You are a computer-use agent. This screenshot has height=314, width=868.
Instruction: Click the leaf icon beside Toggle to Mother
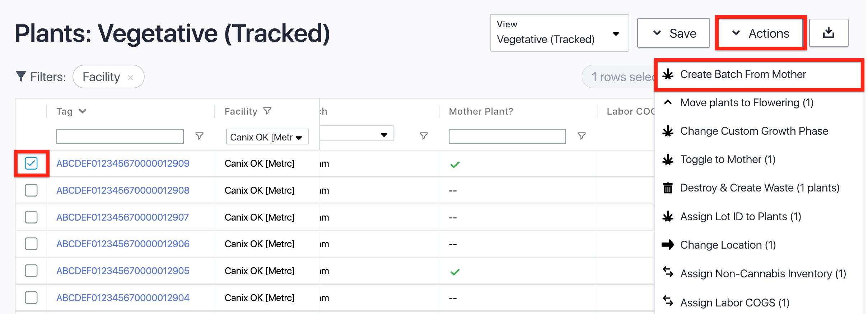pos(668,160)
